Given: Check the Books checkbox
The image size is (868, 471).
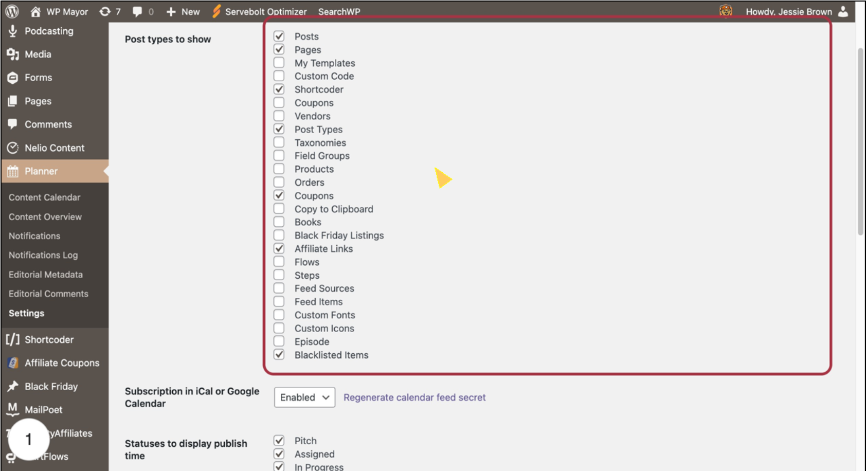Looking at the screenshot, I should click(x=279, y=222).
